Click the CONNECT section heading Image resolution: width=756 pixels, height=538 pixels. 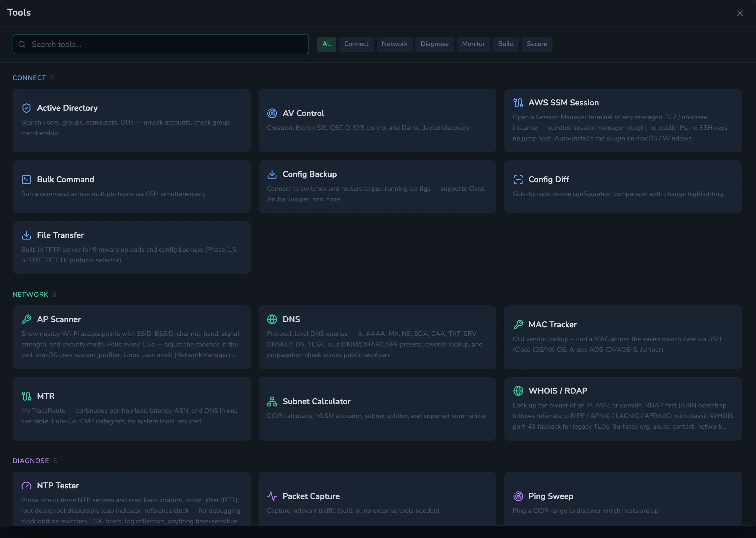tap(29, 78)
